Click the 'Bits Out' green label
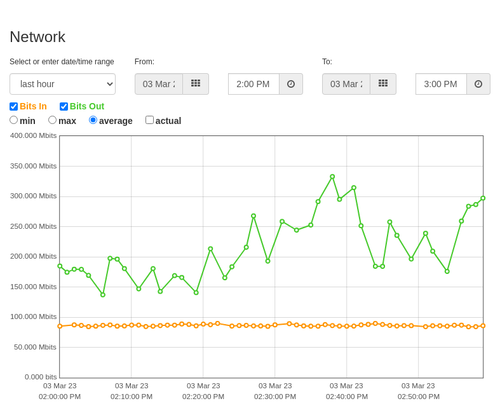 87,106
